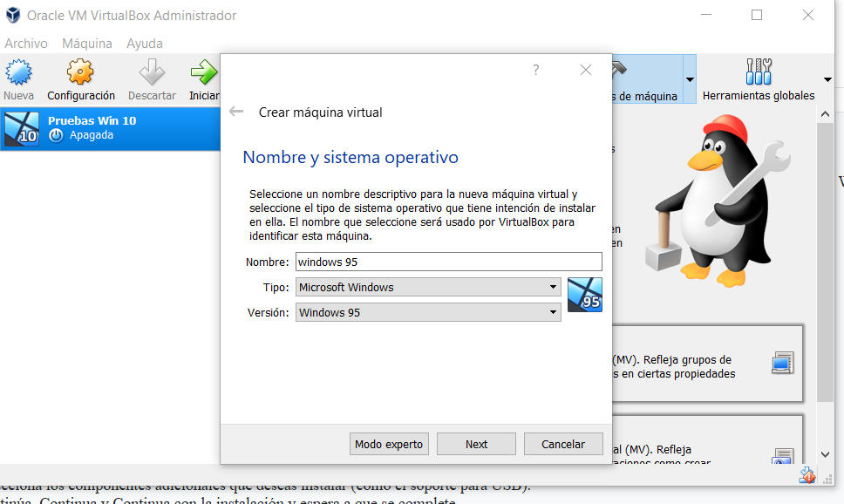
Task: Expand the machine tools dropdown arrow
Action: coord(690,79)
